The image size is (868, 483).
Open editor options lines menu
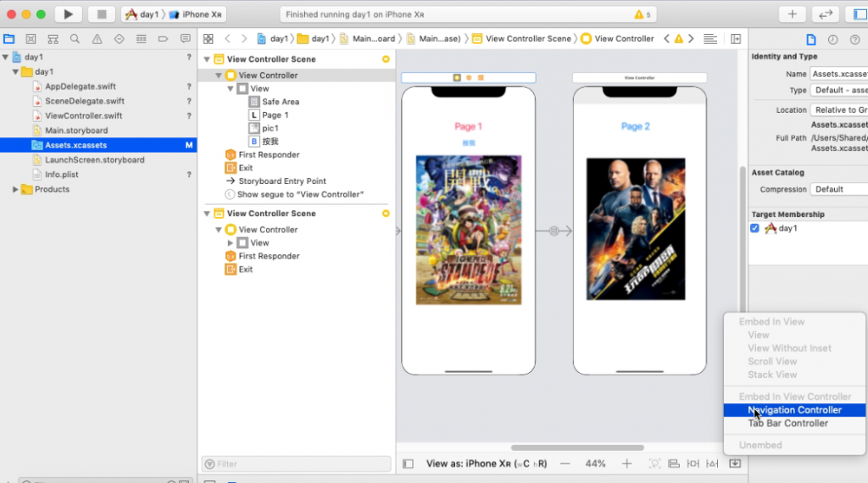710,39
